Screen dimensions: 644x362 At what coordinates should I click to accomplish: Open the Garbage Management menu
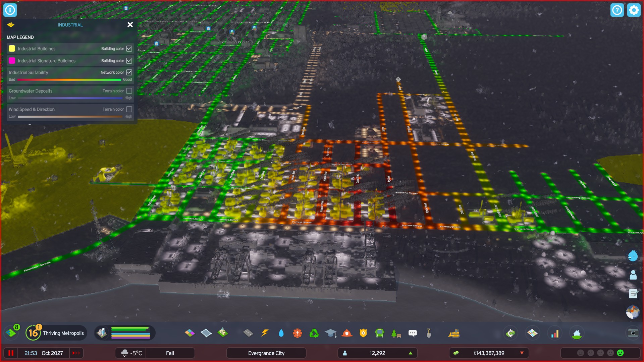click(x=314, y=333)
